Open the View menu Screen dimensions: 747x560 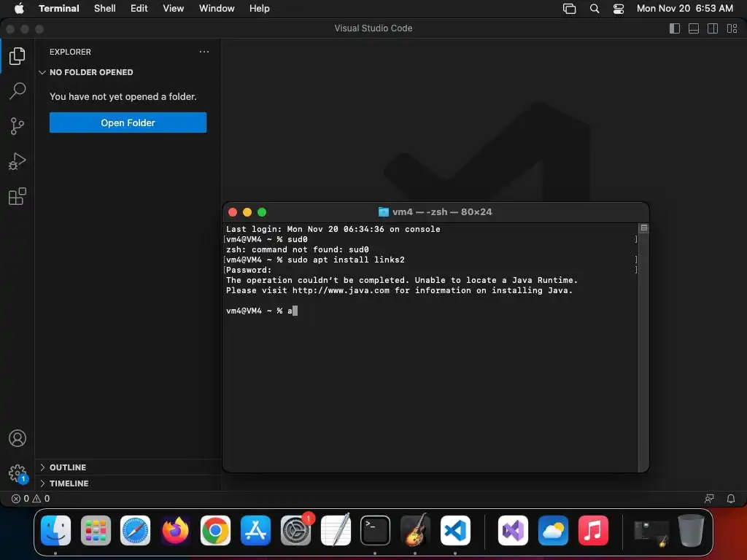click(174, 8)
